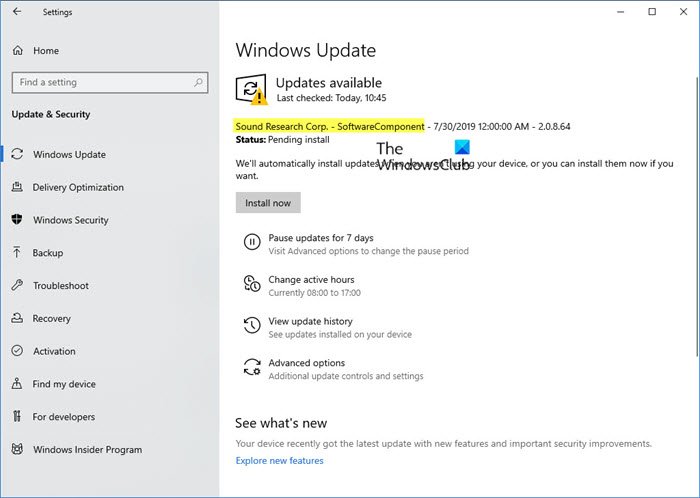
Task: Open View update history
Action: (x=310, y=321)
